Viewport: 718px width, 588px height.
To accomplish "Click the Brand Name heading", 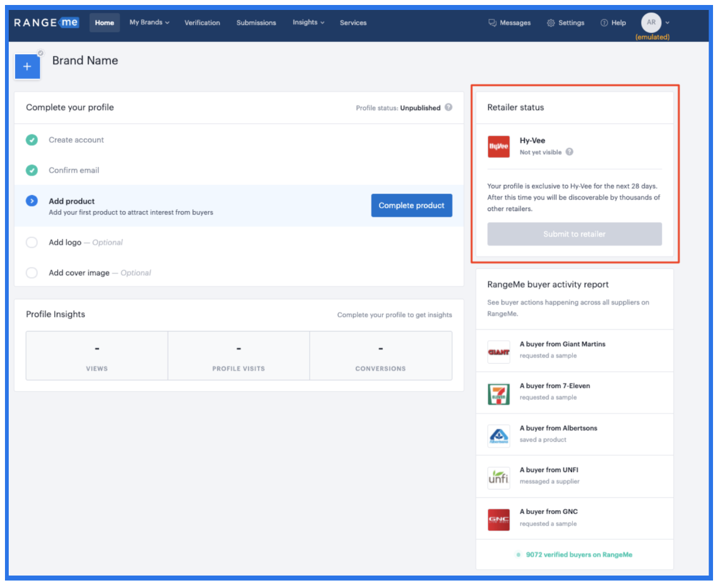I will coord(85,60).
